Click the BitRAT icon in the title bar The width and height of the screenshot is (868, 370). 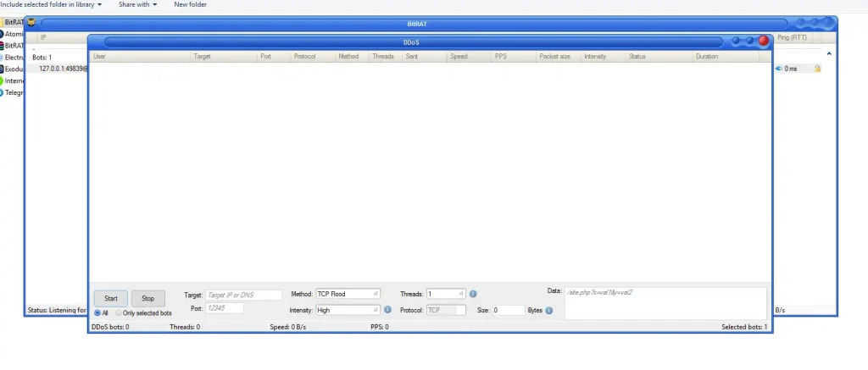31,22
